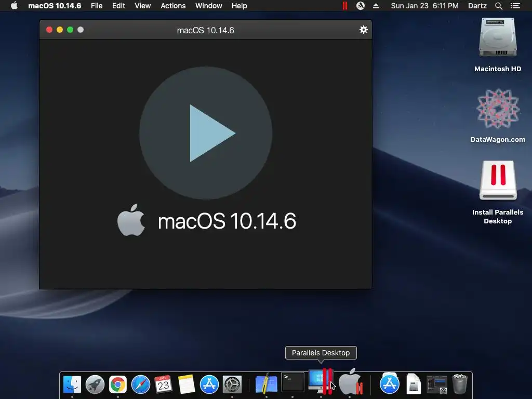Image resolution: width=532 pixels, height=399 pixels.
Task: Click the eject icon in menu bar
Action: (376, 6)
